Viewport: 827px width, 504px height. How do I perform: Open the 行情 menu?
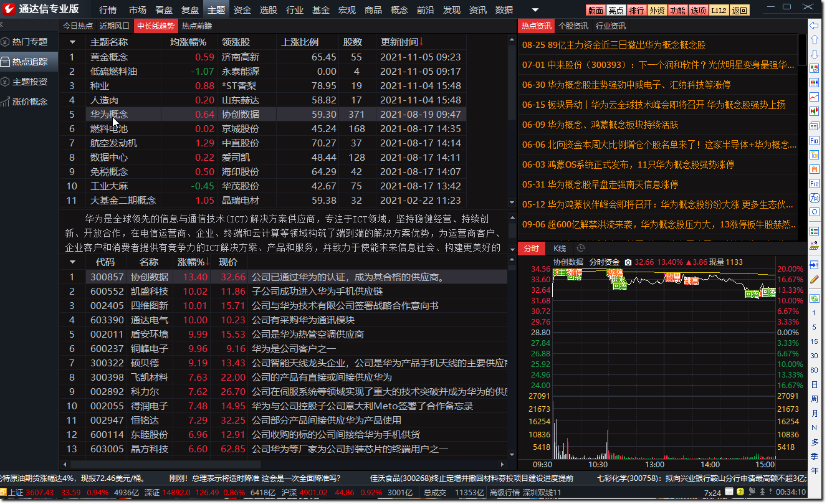[108, 10]
